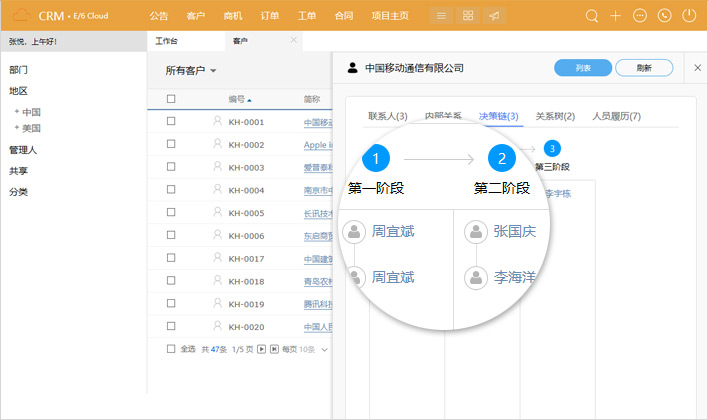This screenshot has height=420, width=708.
Task: Click the search magnifier icon in top bar
Action: [592, 16]
